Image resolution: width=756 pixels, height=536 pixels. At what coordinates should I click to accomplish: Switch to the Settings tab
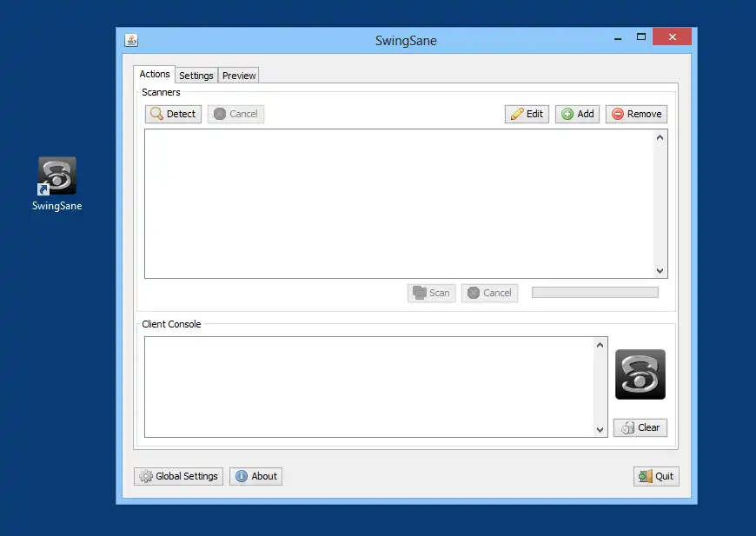[x=196, y=76]
